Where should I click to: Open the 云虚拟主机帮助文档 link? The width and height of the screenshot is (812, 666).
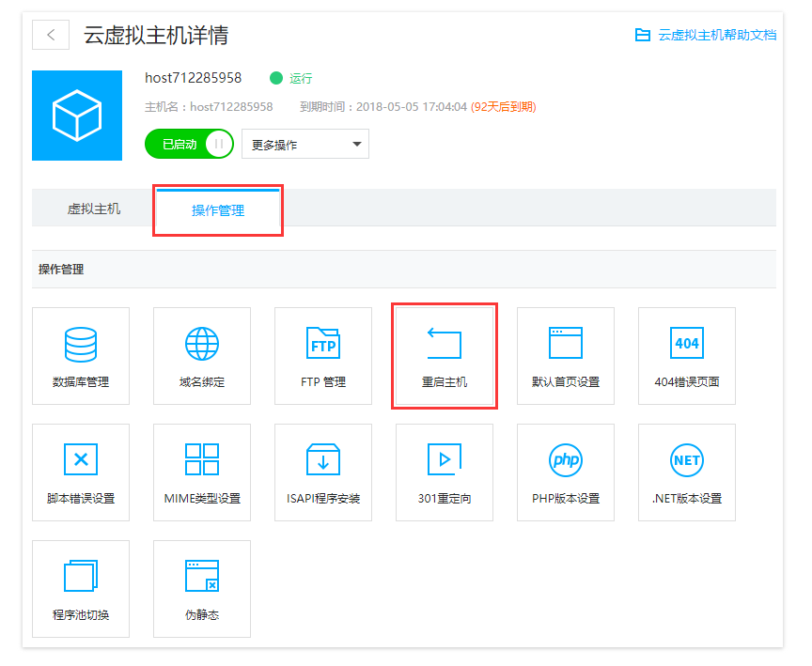[x=706, y=35]
